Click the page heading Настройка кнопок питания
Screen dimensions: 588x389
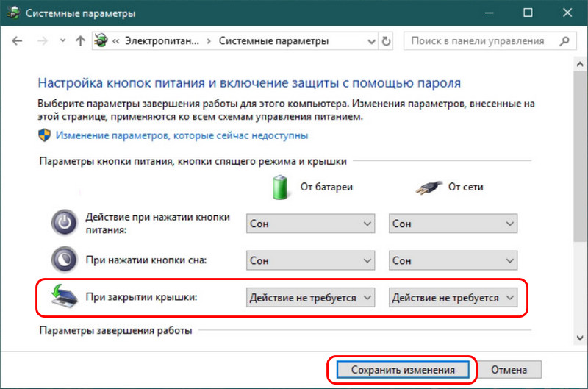[249, 83]
